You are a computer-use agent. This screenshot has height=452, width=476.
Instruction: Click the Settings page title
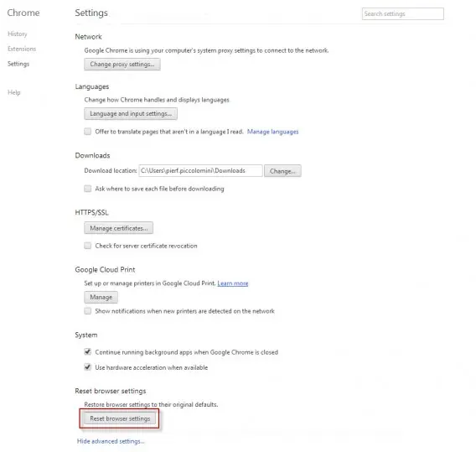[x=91, y=13]
